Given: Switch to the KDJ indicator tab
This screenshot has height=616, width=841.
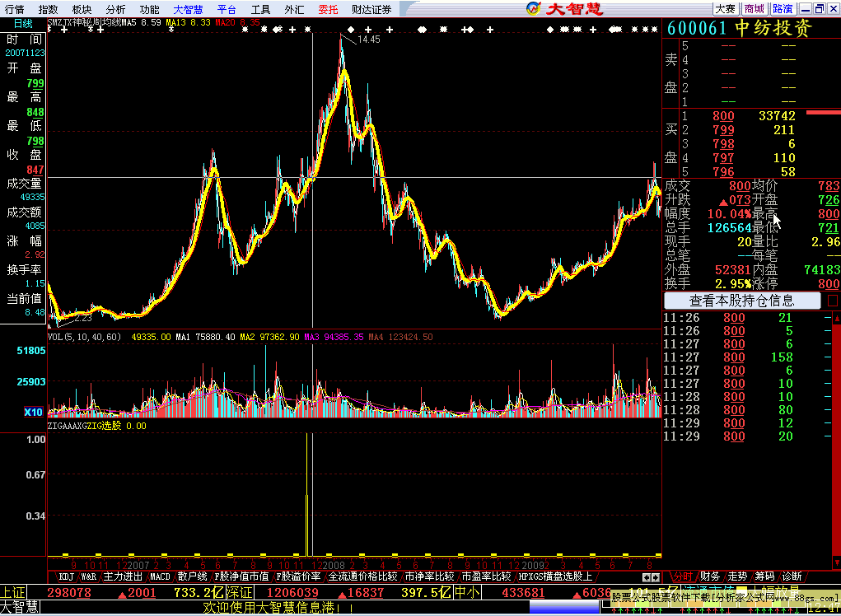Looking at the screenshot, I should coord(66,576).
